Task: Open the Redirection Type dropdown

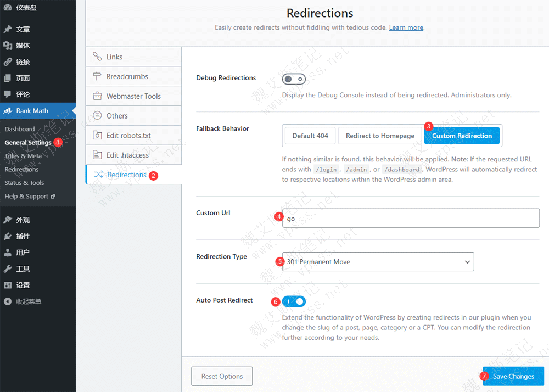Action: 378,262
